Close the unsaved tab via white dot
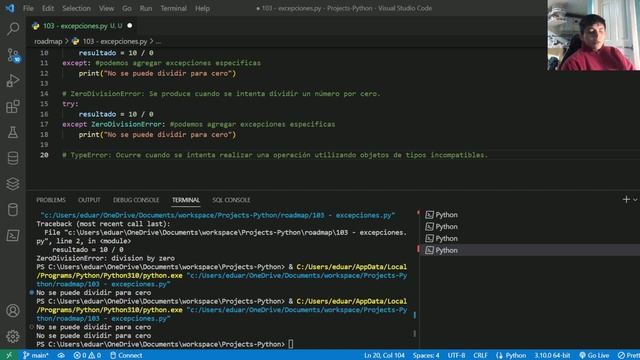The image size is (640, 360). coord(129,26)
